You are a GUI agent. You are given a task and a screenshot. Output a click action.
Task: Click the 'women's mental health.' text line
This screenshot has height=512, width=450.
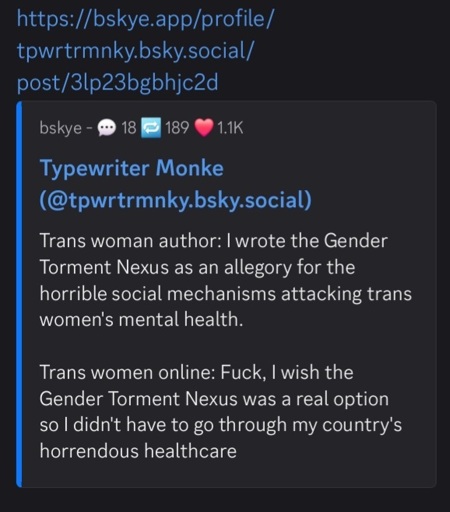click(141, 319)
